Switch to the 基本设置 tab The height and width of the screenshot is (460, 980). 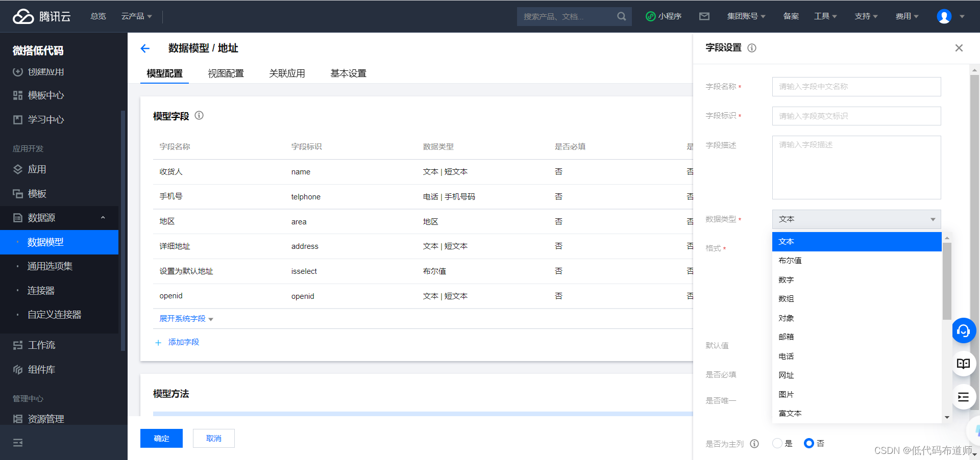coord(348,73)
